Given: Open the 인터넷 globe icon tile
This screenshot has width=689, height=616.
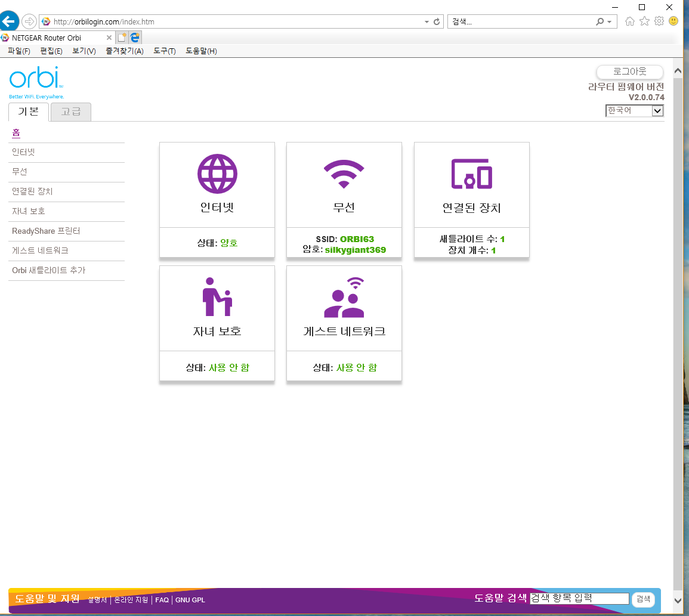Looking at the screenshot, I should [217, 174].
